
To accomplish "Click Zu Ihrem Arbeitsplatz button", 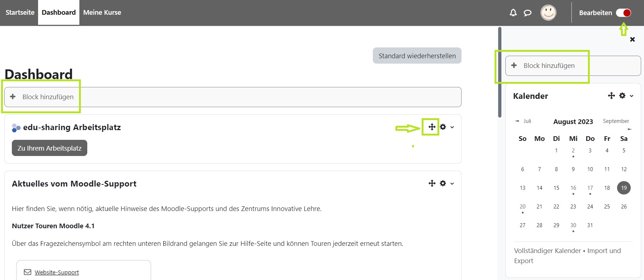I will [x=50, y=148].
